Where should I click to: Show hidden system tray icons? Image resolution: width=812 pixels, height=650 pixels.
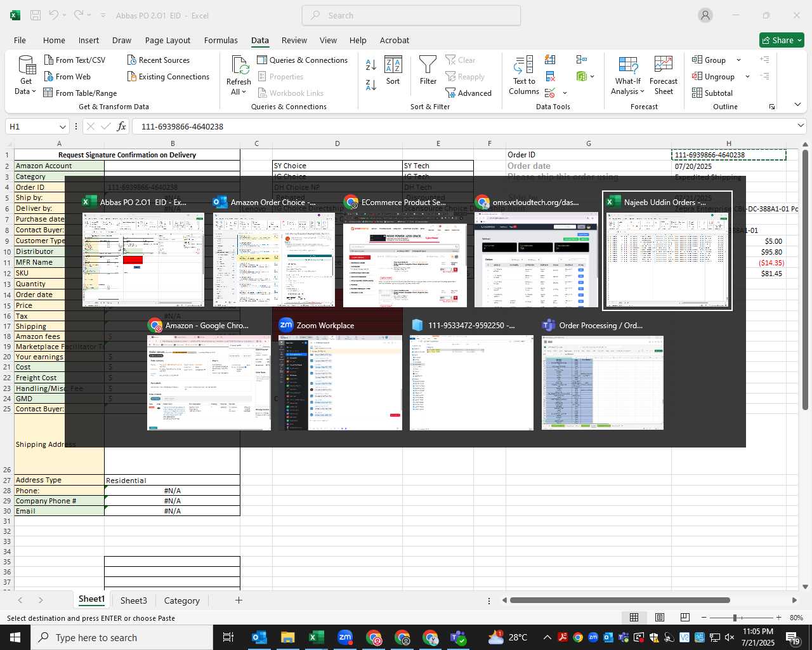[547, 637]
